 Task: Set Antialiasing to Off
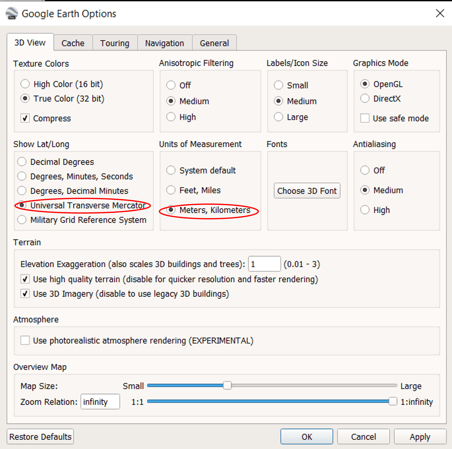[365, 170]
